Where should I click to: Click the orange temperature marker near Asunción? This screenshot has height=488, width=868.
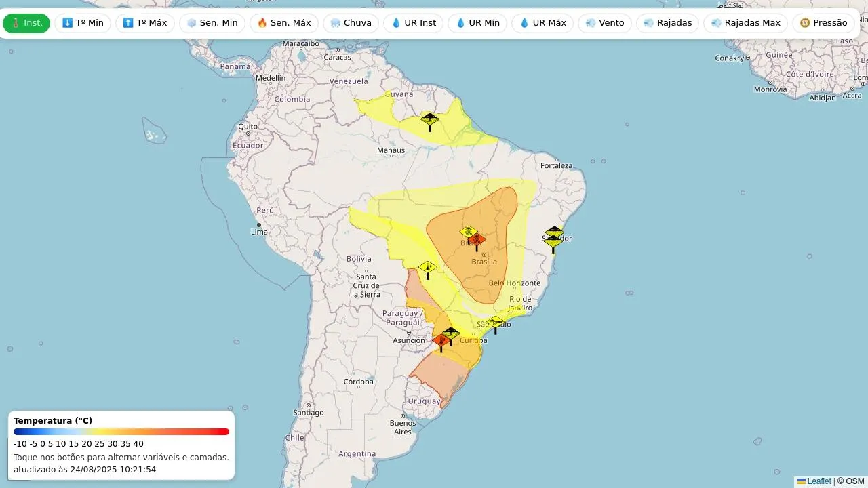(441, 341)
